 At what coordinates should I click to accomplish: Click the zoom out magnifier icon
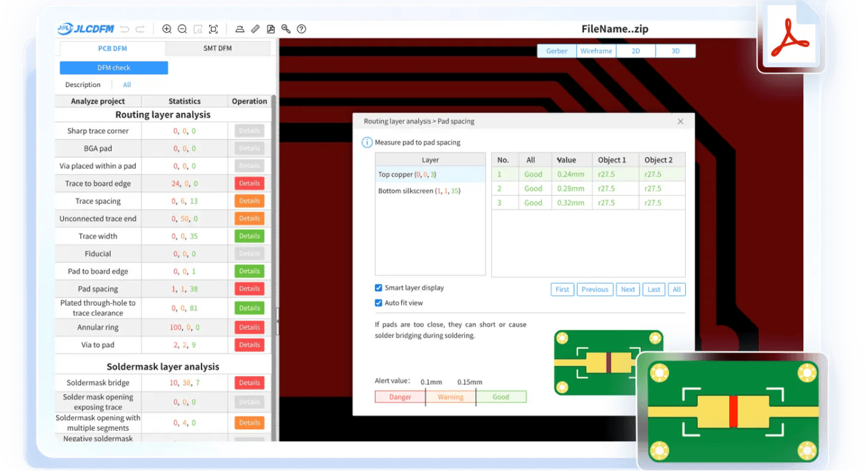click(182, 29)
